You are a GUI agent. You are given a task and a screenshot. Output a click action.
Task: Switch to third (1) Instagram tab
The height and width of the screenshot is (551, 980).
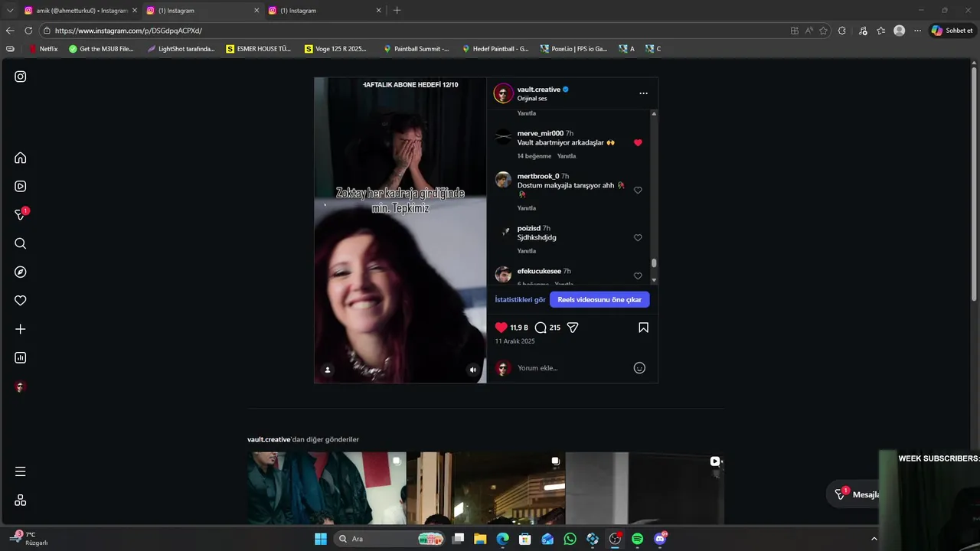[x=325, y=11]
